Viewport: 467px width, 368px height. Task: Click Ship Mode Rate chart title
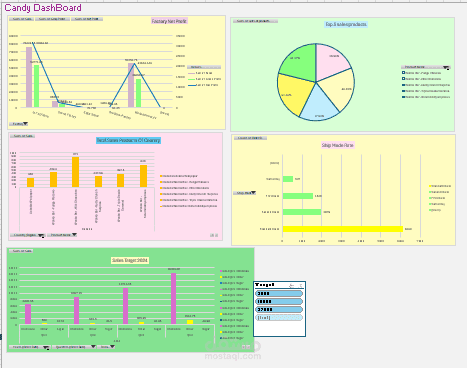pos(338,145)
